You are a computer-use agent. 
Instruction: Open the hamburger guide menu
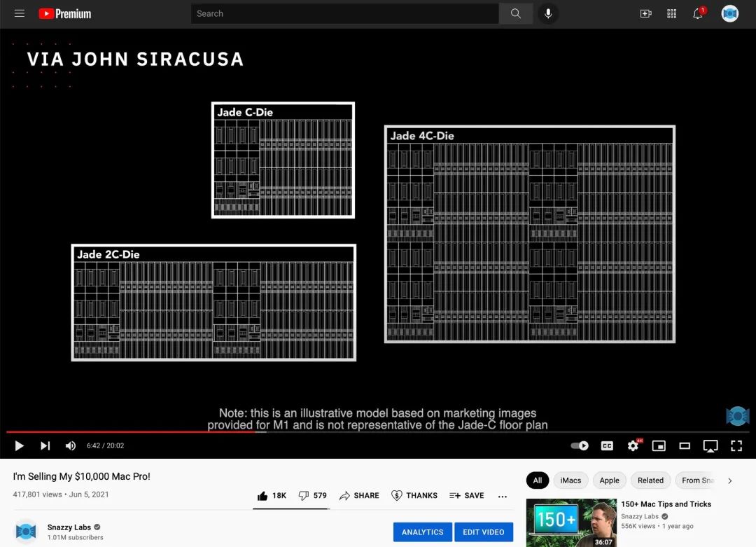[x=20, y=13]
